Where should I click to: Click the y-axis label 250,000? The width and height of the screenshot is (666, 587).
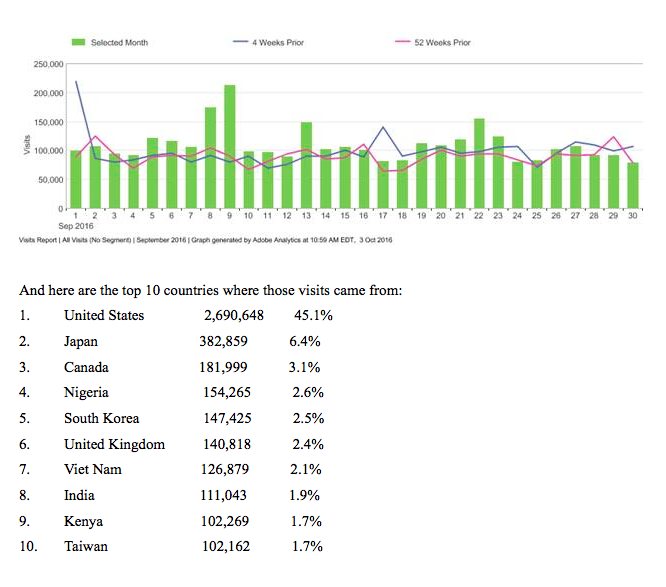click(48, 64)
